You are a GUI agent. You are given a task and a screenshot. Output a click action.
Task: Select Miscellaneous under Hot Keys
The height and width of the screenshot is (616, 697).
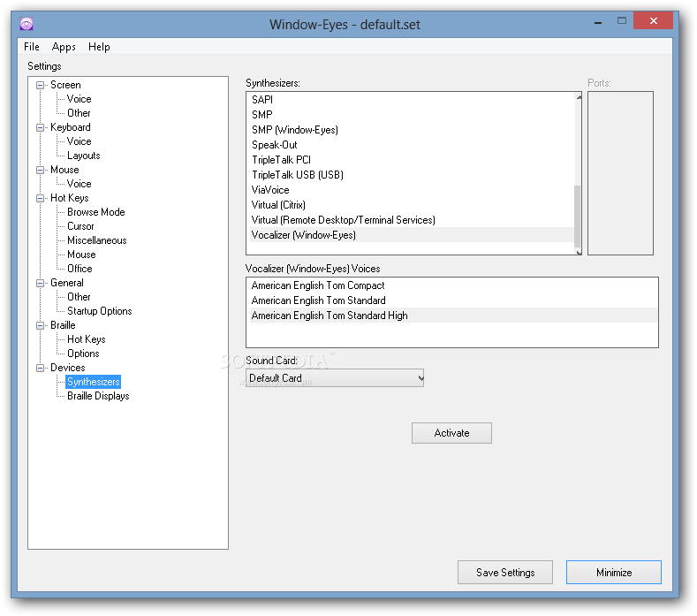coord(97,240)
